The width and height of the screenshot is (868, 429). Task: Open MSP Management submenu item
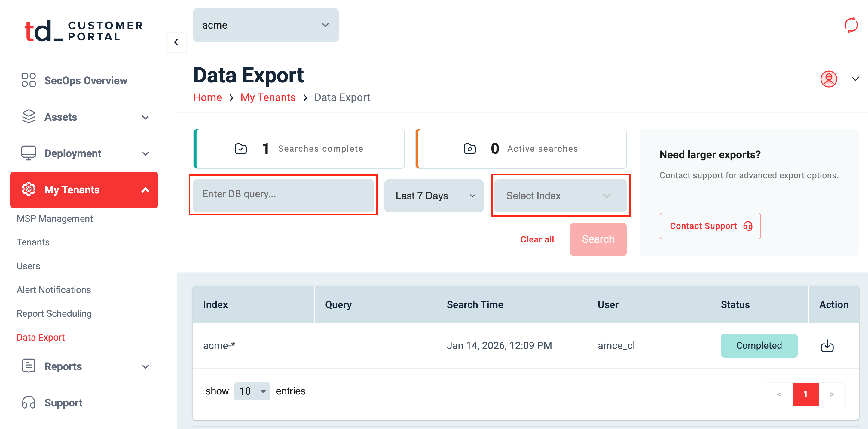(55, 218)
